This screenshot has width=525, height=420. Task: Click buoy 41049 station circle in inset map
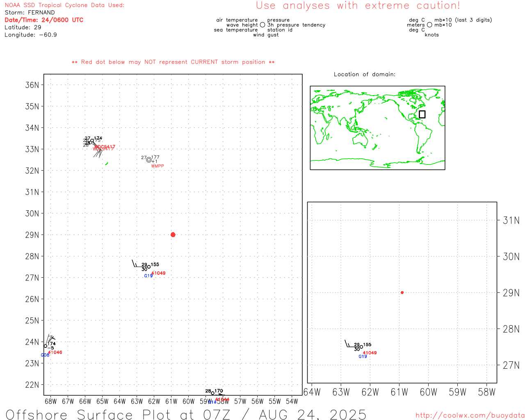(361, 347)
